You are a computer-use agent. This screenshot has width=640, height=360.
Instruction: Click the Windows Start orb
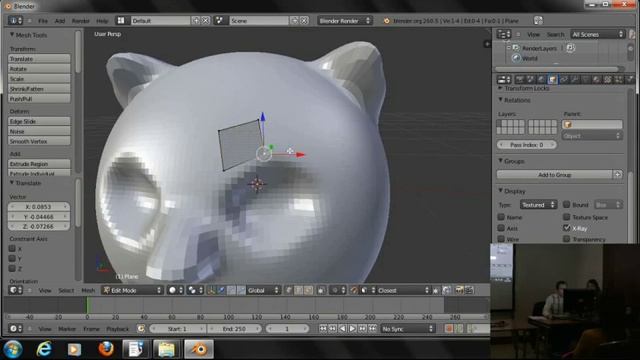point(13,349)
